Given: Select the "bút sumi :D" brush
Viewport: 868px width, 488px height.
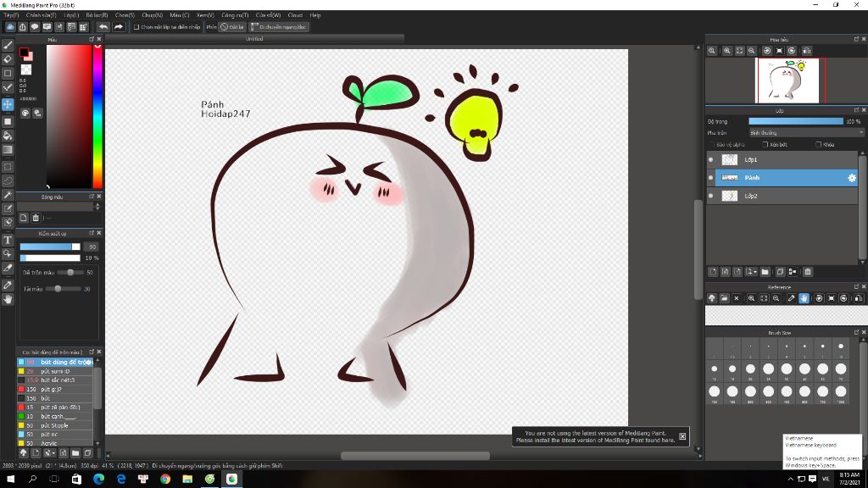Looking at the screenshot, I should [55, 371].
